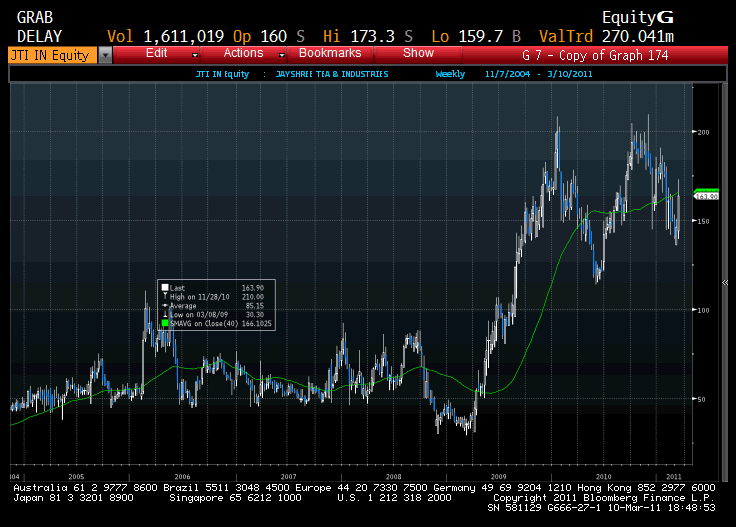Open the dropdown arrow beside JTI IN Equity
736x527 pixels.
[x=105, y=55]
